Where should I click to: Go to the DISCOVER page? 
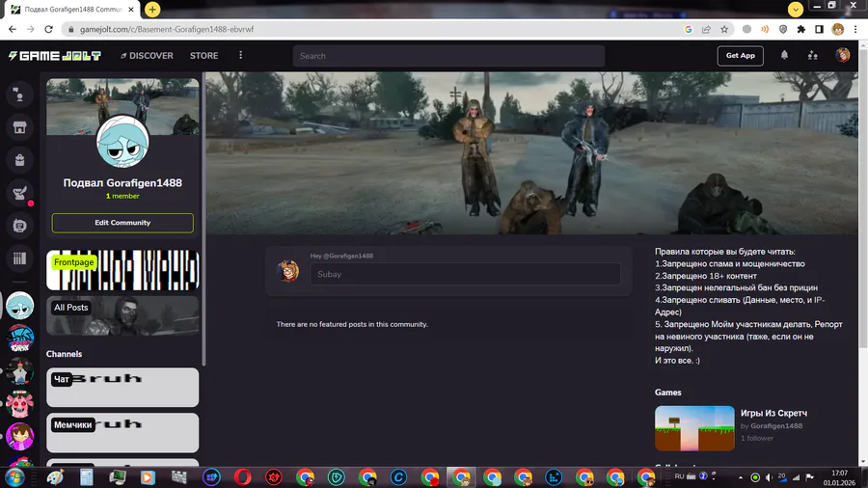(147, 55)
